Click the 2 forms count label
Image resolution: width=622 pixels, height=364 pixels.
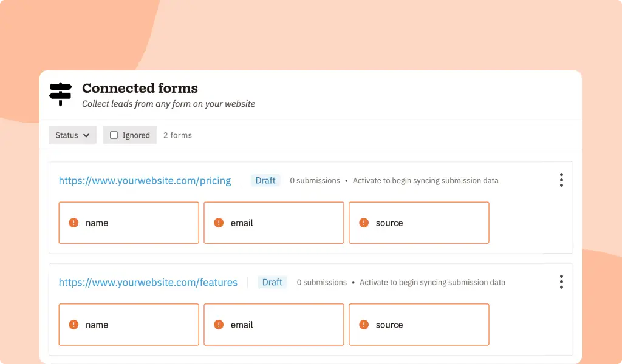pos(177,135)
